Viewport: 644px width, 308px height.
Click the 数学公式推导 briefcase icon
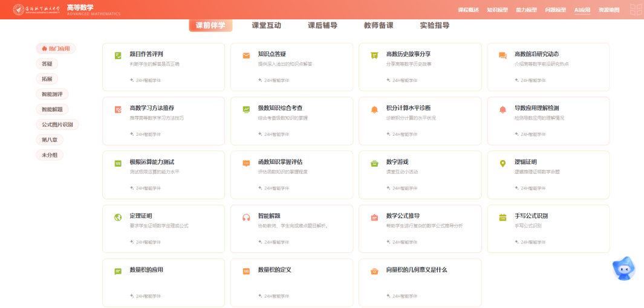tap(374, 217)
